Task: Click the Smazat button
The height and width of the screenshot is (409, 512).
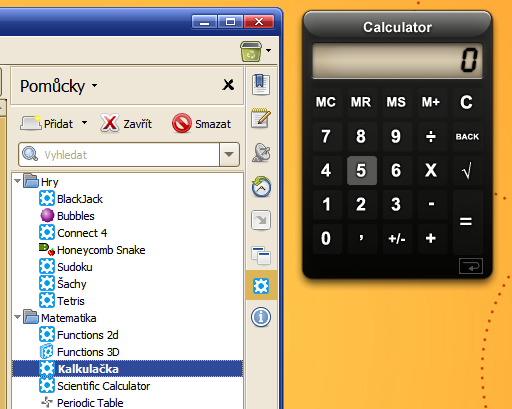Action: coord(201,124)
